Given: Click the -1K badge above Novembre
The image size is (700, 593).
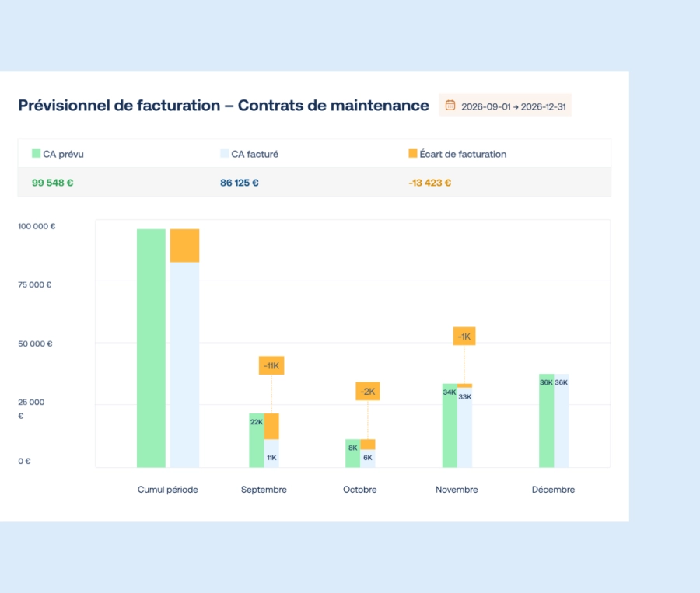Looking at the screenshot, I should tap(464, 335).
